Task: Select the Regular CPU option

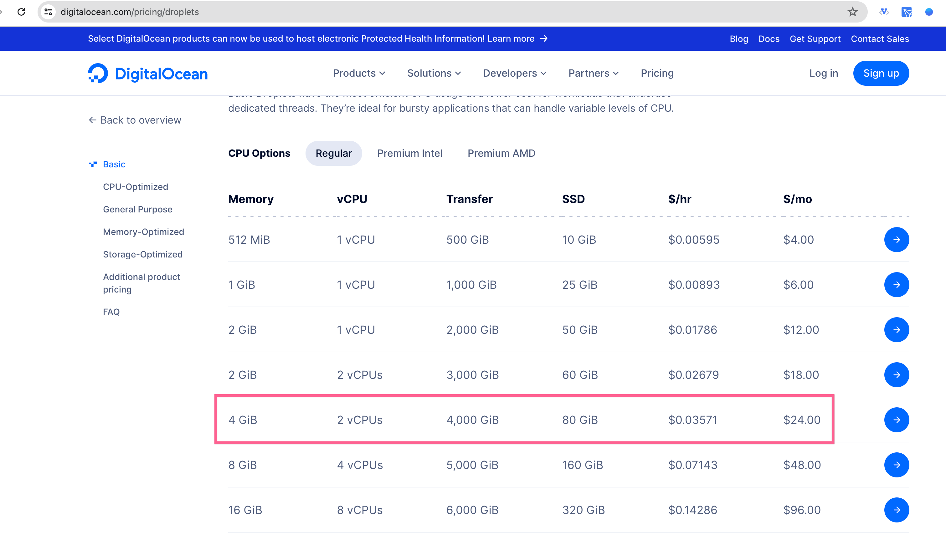Action: [333, 153]
